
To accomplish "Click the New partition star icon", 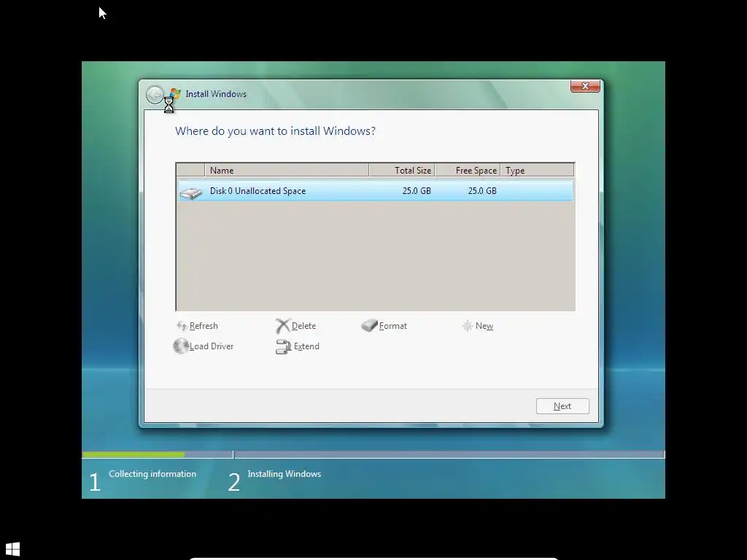I will 468,326.
